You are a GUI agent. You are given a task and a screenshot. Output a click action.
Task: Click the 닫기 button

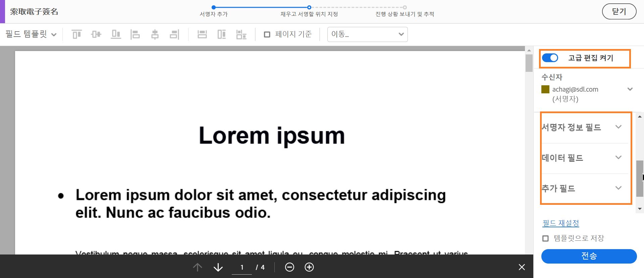point(619,11)
